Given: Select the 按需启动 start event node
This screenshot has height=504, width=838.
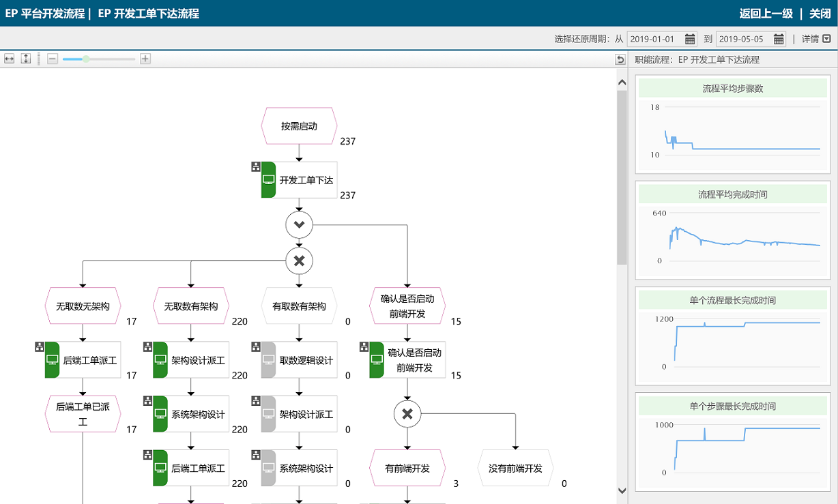Looking at the screenshot, I should tap(299, 126).
